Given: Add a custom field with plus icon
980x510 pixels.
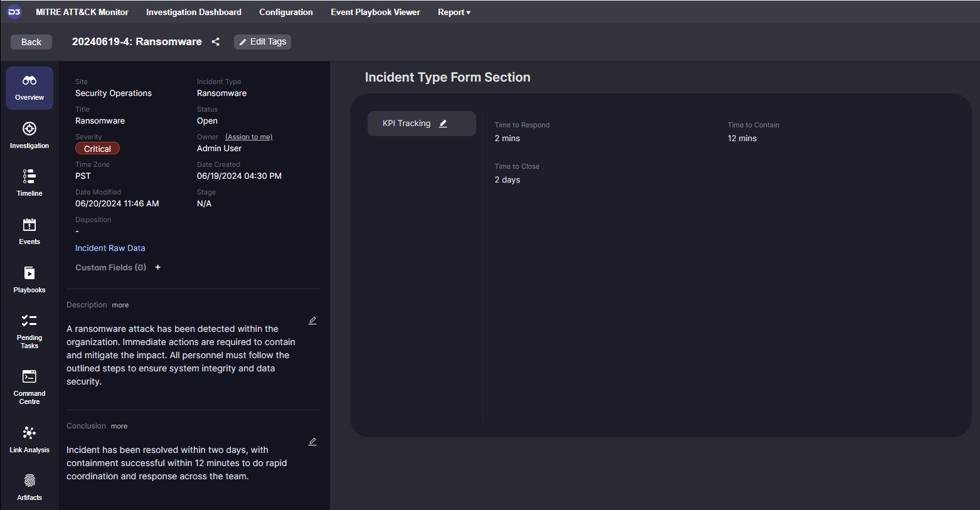Looking at the screenshot, I should [x=158, y=267].
